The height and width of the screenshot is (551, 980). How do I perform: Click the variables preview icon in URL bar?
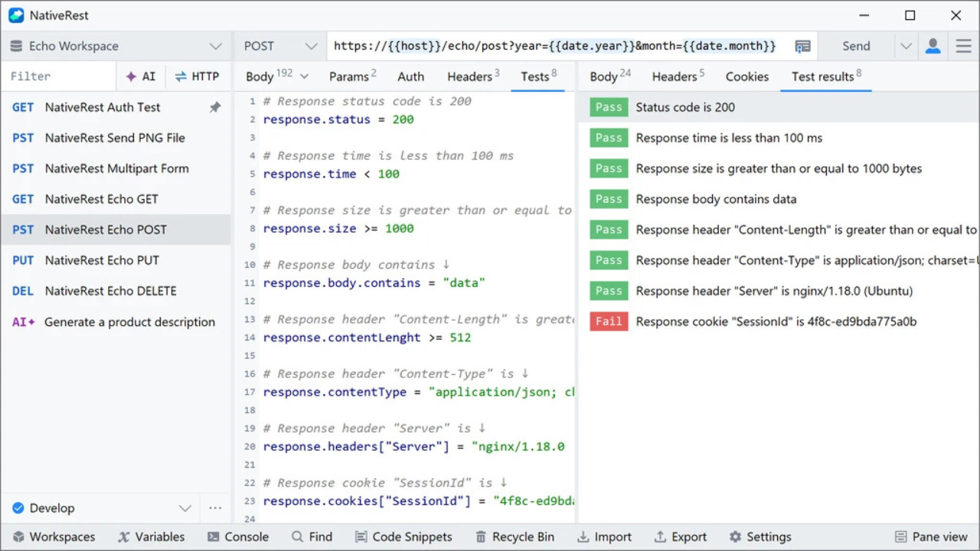coord(802,46)
